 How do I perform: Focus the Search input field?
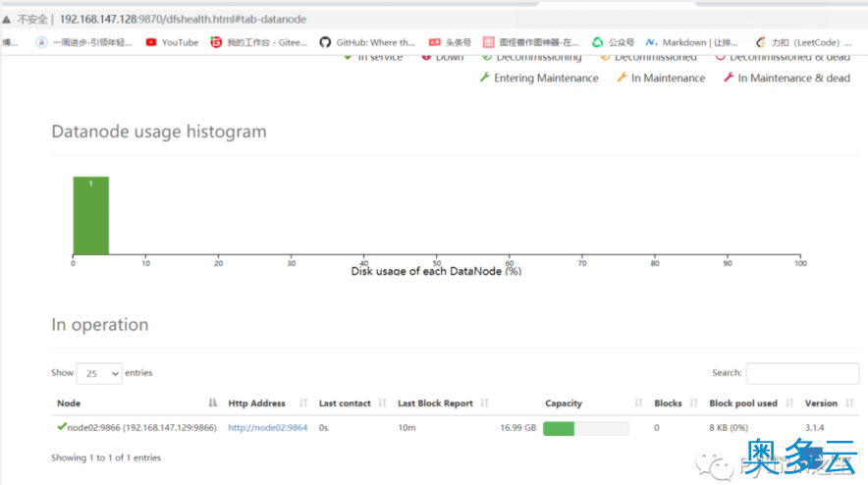[x=802, y=373]
